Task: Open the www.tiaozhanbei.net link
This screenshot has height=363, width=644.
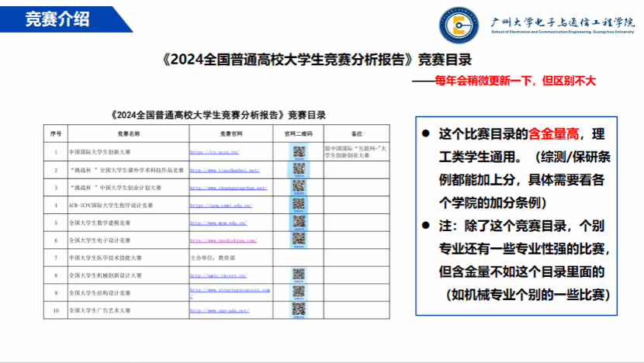Action: click(224, 170)
